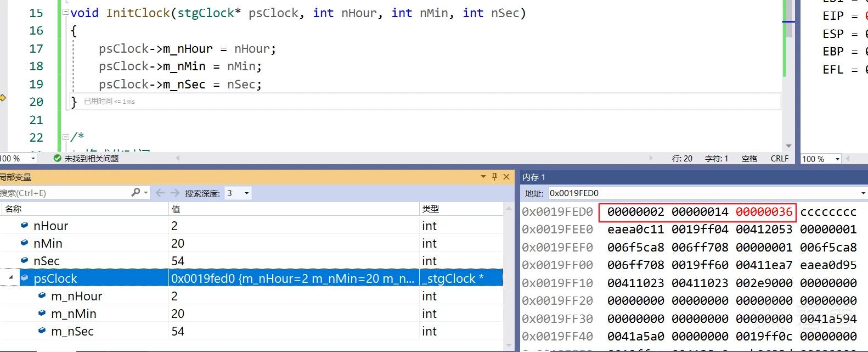Click the editor horizontal scrollbar left arrow
The width and height of the screenshot is (868, 352).
[177, 158]
